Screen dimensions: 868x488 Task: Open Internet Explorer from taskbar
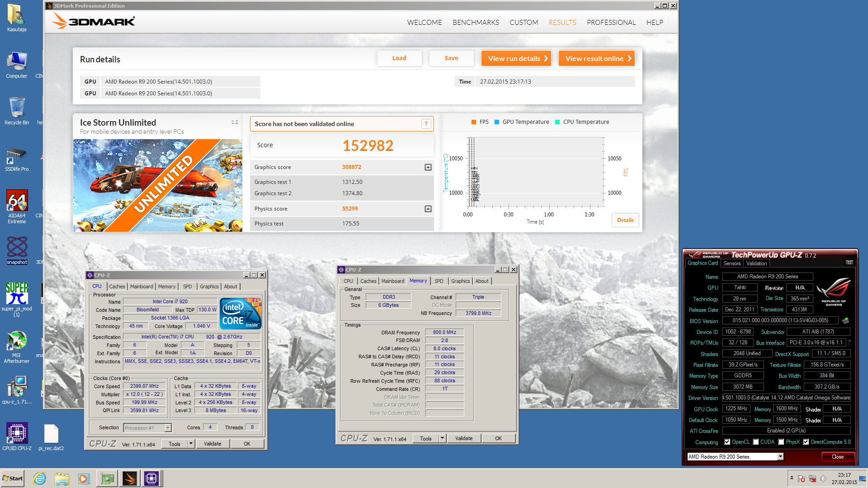click(40, 479)
